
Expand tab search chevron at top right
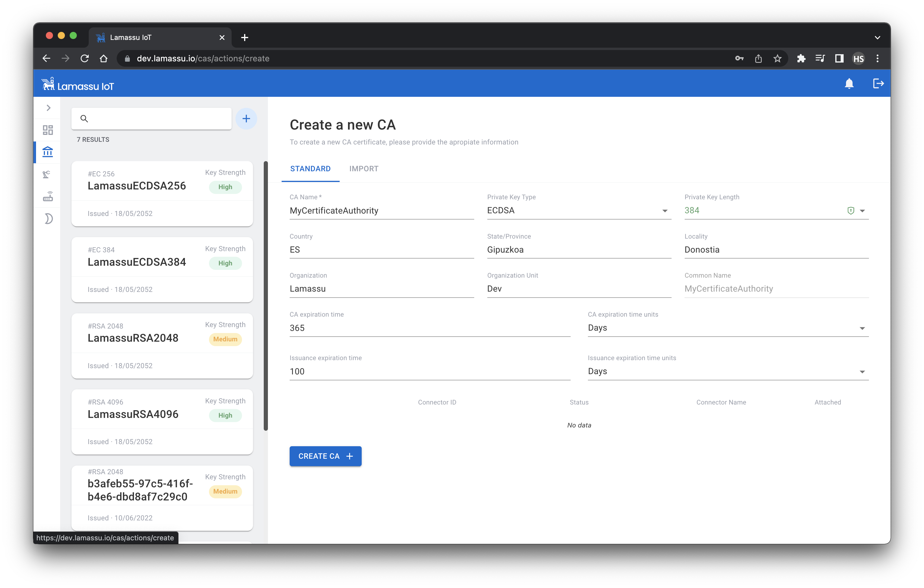[878, 37]
